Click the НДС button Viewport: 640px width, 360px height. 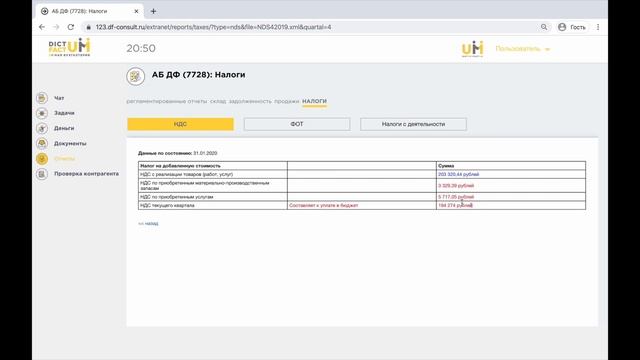[180, 124]
